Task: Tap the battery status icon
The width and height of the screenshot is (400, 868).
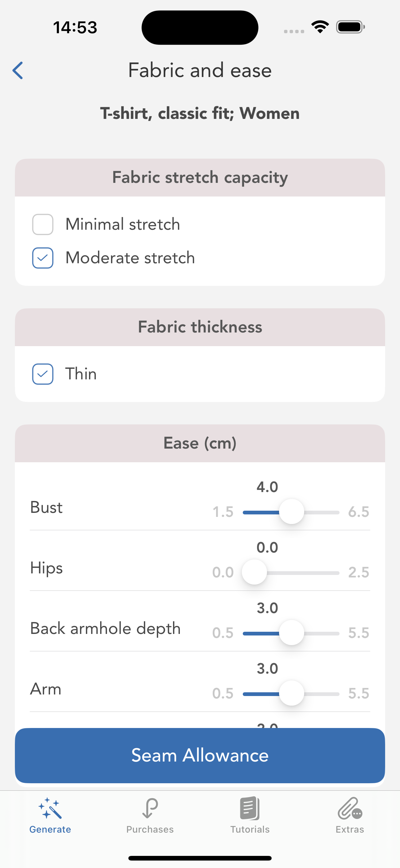Action: 350,27
